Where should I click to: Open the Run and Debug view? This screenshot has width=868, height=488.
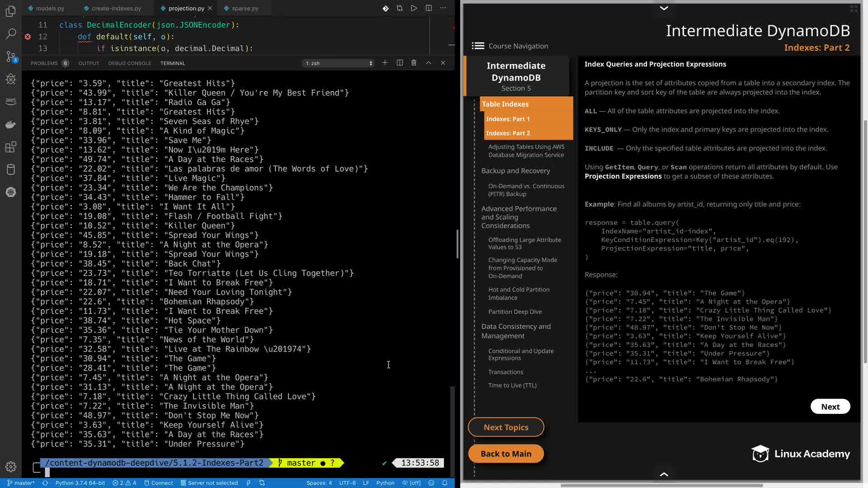click(x=11, y=80)
